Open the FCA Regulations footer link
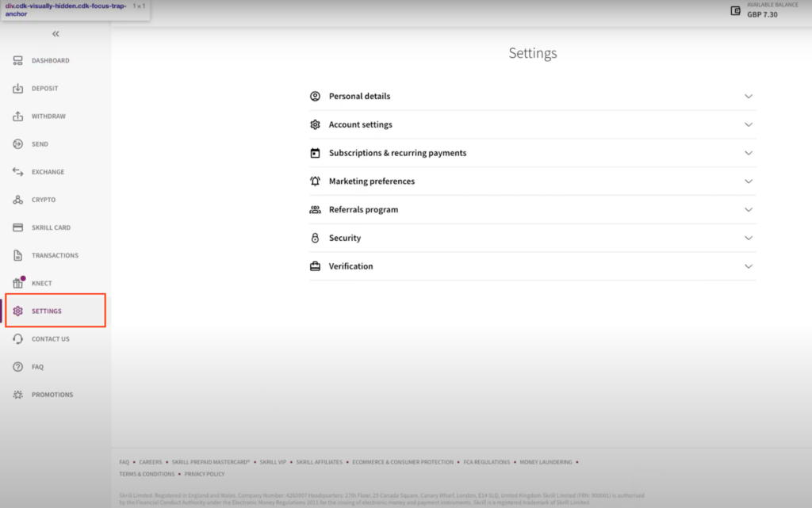The height and width of the screenshot is (508, 812). pyautogui.click(x=486, y=462)
